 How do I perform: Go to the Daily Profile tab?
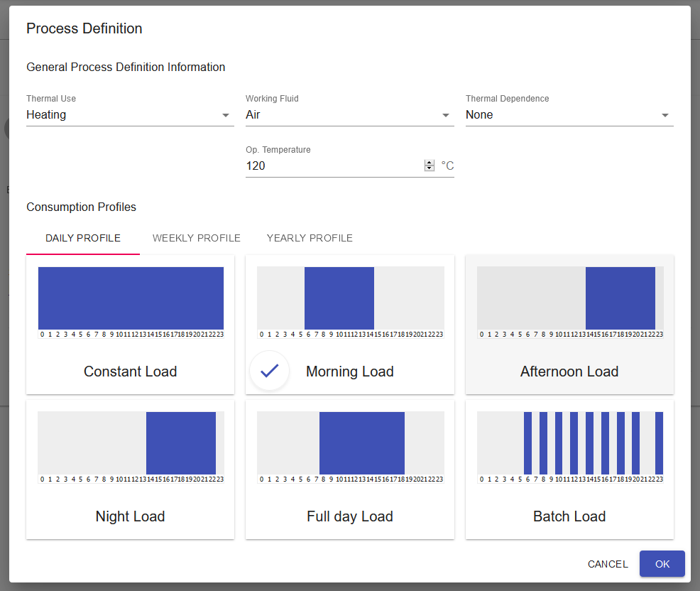click(x=83, y=238)
